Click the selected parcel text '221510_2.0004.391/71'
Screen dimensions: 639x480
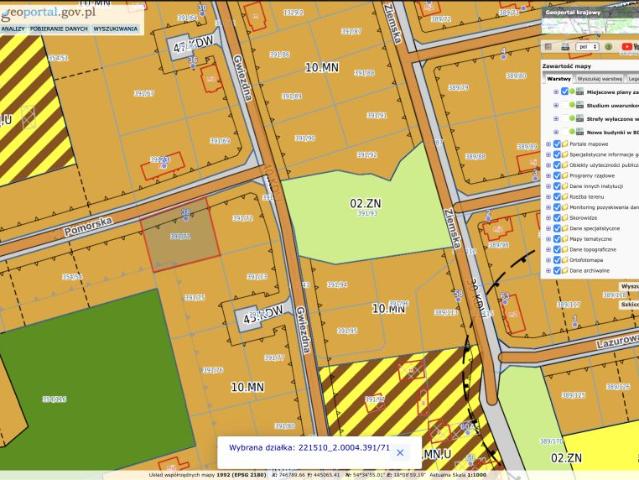tap(344, 447)
